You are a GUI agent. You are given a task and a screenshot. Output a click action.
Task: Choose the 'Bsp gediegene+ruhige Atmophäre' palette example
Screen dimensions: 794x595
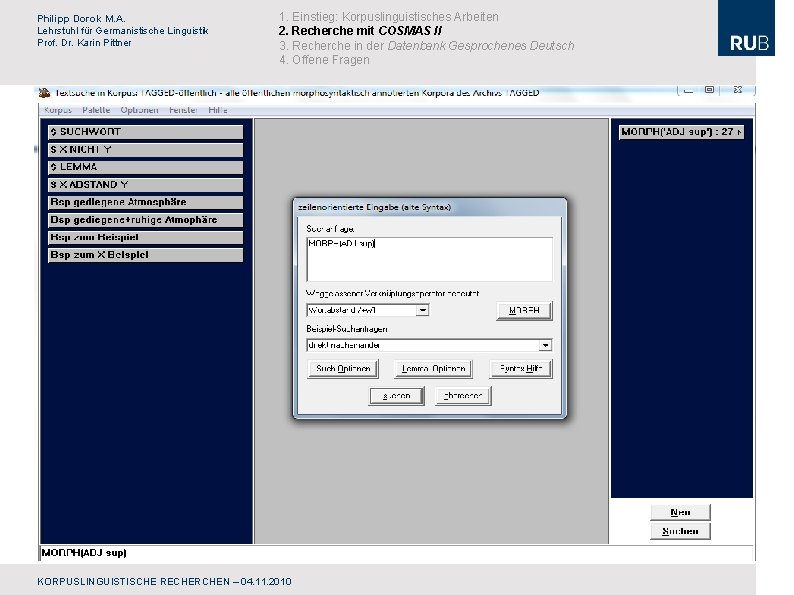pyautogui.click(x=145, y=220)
